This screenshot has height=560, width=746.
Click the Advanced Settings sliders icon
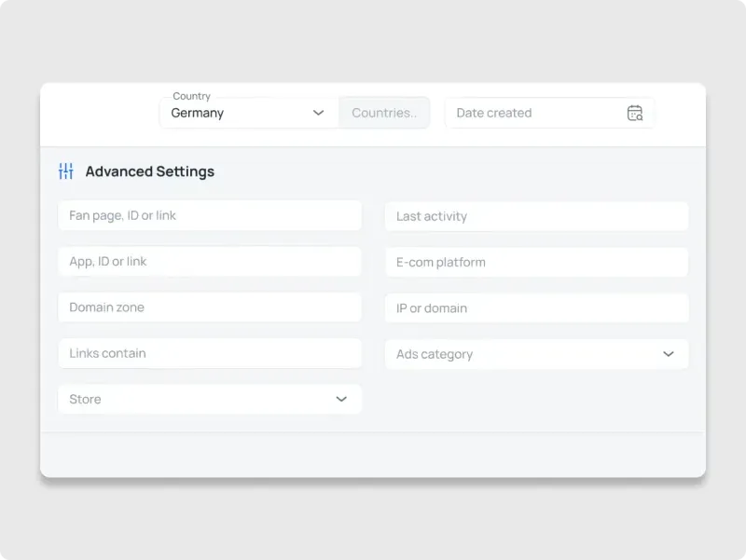[65, 171]
